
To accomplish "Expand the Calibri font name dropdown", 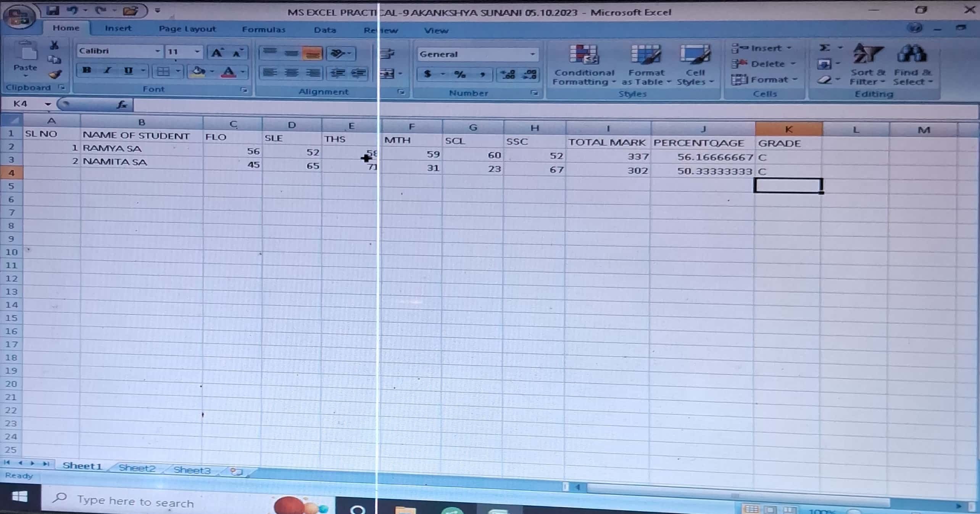I will click(157, 51).
